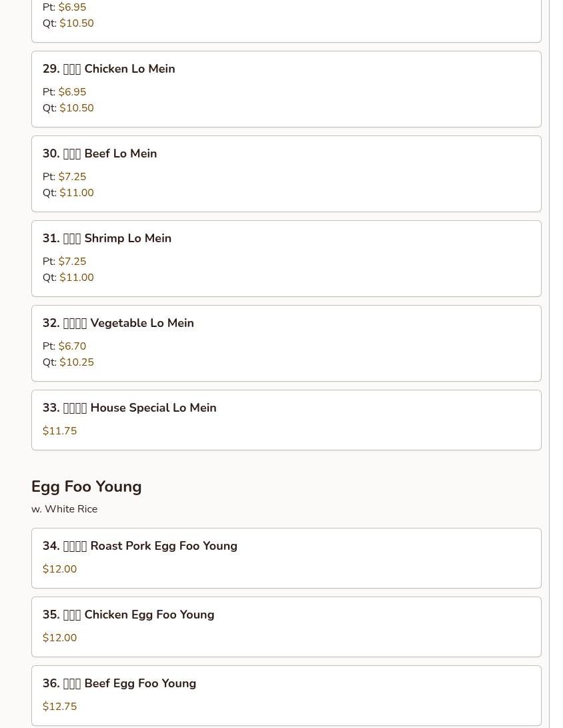
Task: Select Beef Lo Mein quart price $11.00
Action: [77, 193]
